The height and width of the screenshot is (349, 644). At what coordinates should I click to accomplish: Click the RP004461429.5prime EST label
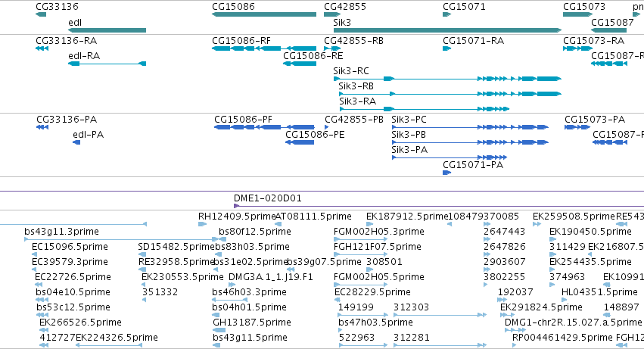pyautogui.click(x=562, y=338)
